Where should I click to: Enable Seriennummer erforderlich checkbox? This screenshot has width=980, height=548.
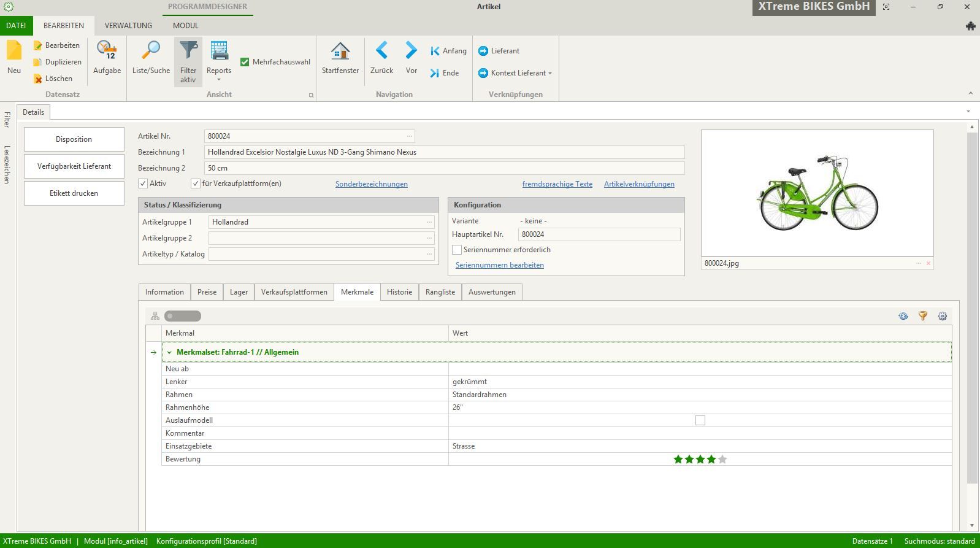(x=457, y=250)
